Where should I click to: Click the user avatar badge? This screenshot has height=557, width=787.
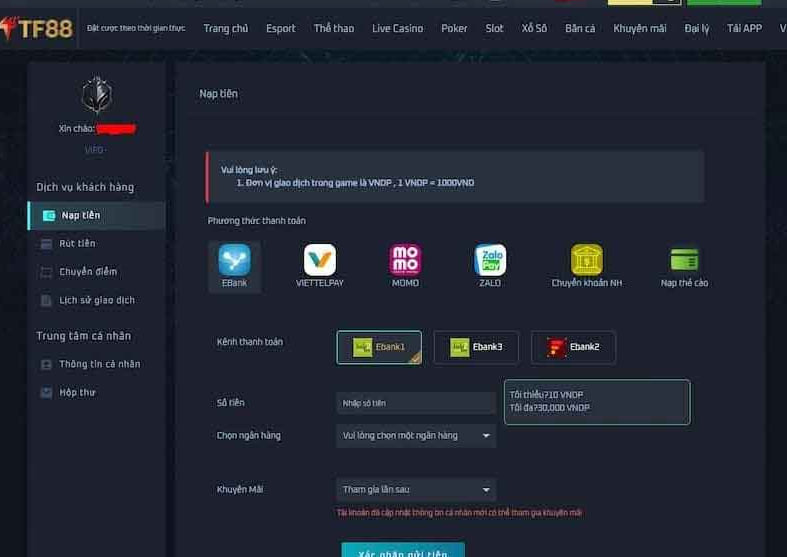96,94
